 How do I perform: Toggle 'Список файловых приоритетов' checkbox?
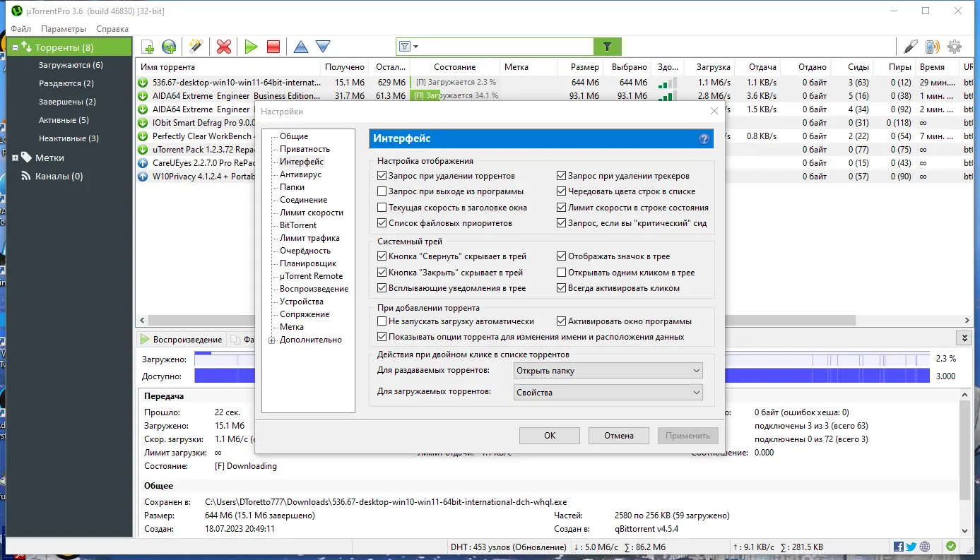coord(382,223)
